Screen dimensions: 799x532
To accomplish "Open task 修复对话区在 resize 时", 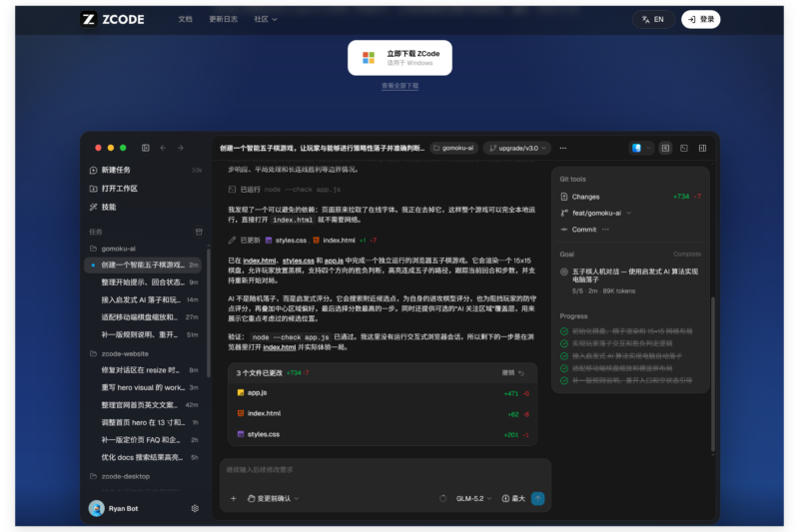I will click(x=143, y=370).
